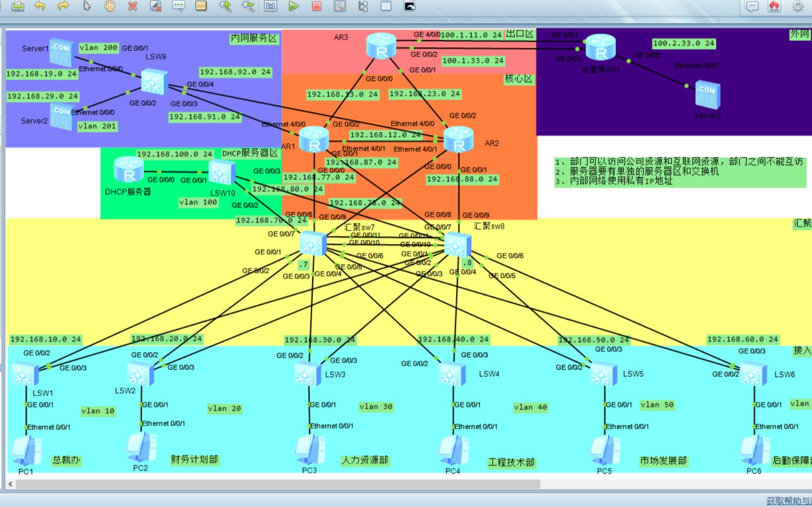Image resolution: width=812 pixels, height=507 pixels.
Task: Open the settings gear icon
Action: point(798,6)
